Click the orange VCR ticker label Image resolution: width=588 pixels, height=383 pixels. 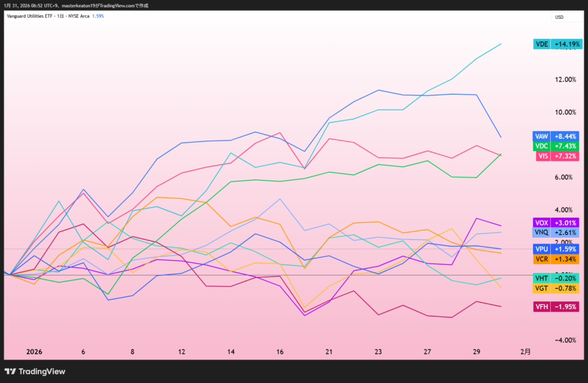point(541,259)
